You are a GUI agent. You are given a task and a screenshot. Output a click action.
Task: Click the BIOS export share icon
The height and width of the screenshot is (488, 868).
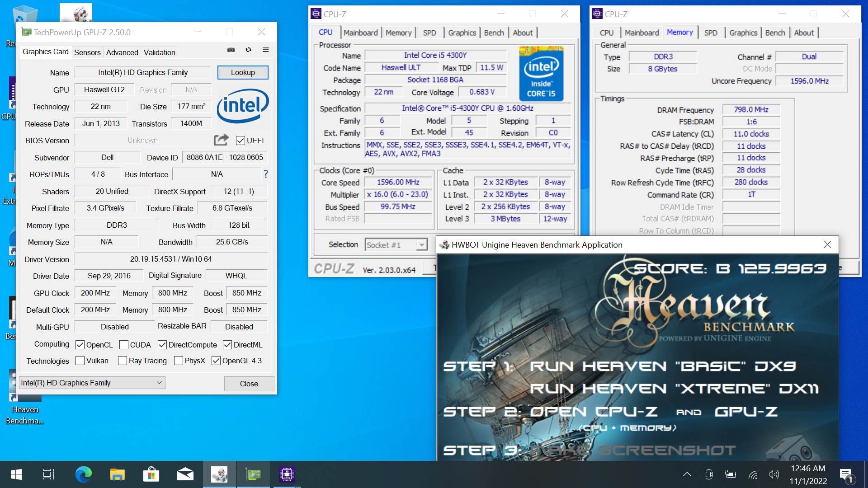tap(221, 140)
